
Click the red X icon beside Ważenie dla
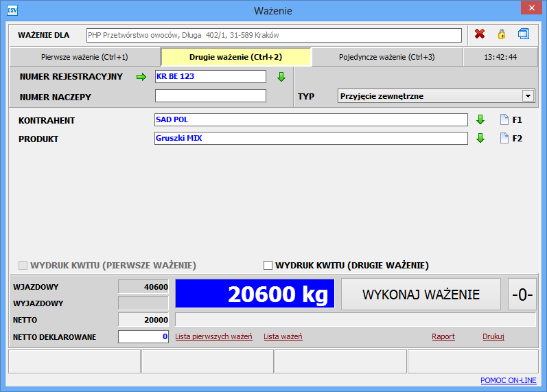tap(480, 34)
